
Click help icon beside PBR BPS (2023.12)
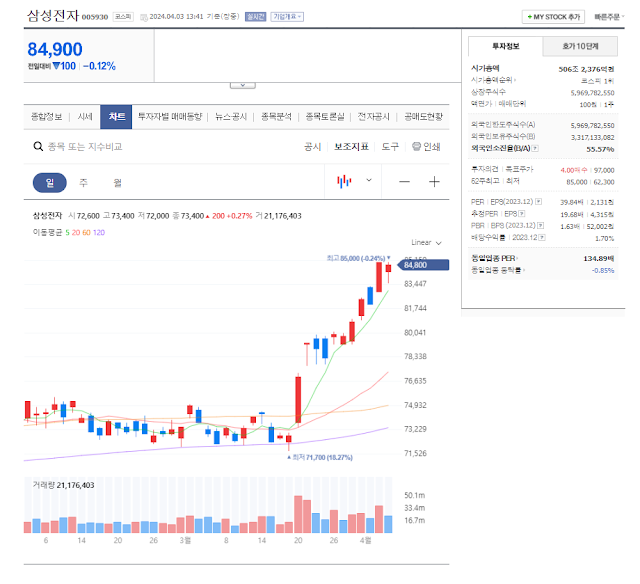pyautogui.click(x=540, y=225)
